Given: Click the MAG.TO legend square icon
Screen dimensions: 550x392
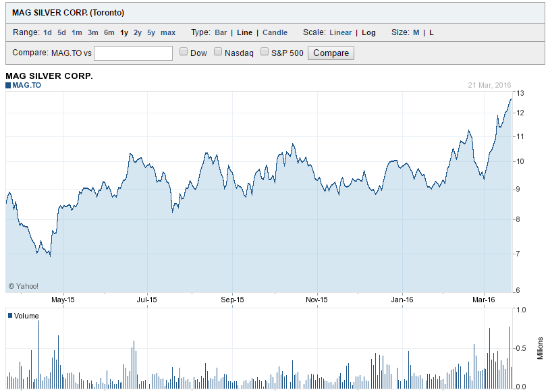Looking at the screenshot, I should click(9, 85).
